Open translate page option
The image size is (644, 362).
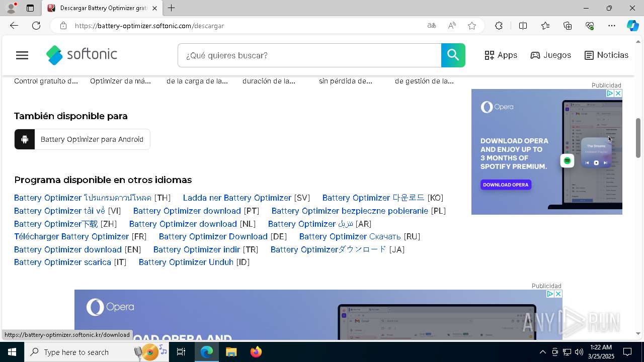pos(431,26)
